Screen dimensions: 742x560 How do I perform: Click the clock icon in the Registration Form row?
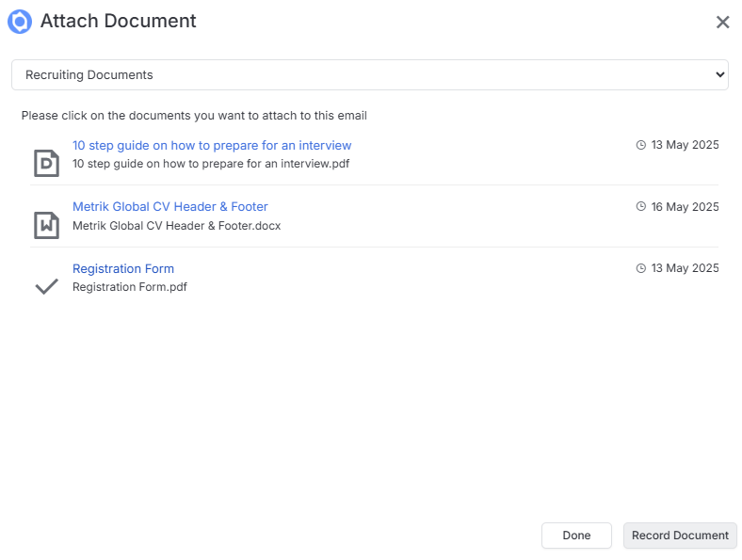pos(640,268)
